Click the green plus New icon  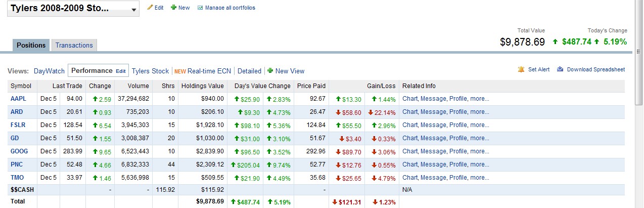coord(173,8)
